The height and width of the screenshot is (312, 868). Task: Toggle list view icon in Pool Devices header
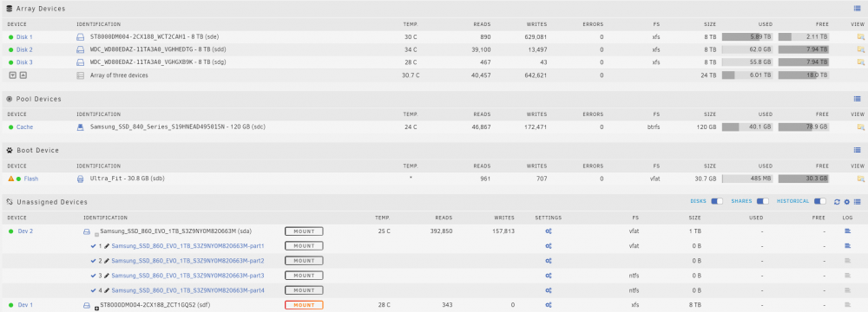coord(857,99)
